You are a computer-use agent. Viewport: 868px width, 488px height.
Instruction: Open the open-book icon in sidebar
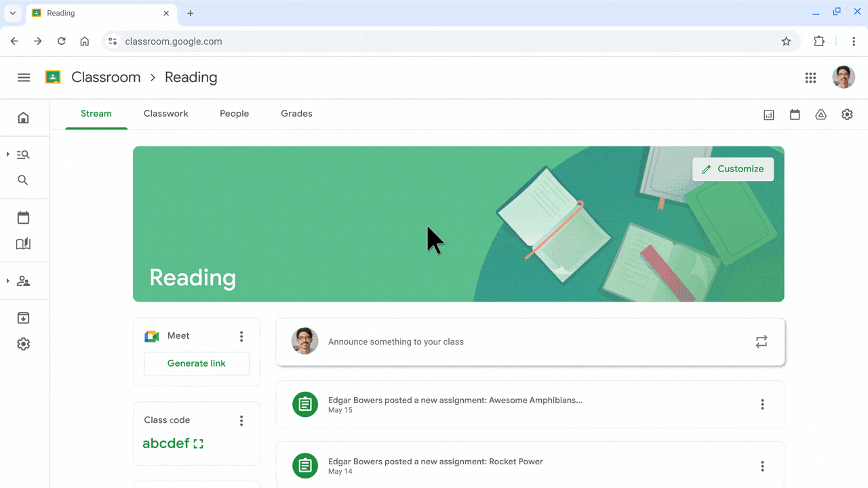23,244
